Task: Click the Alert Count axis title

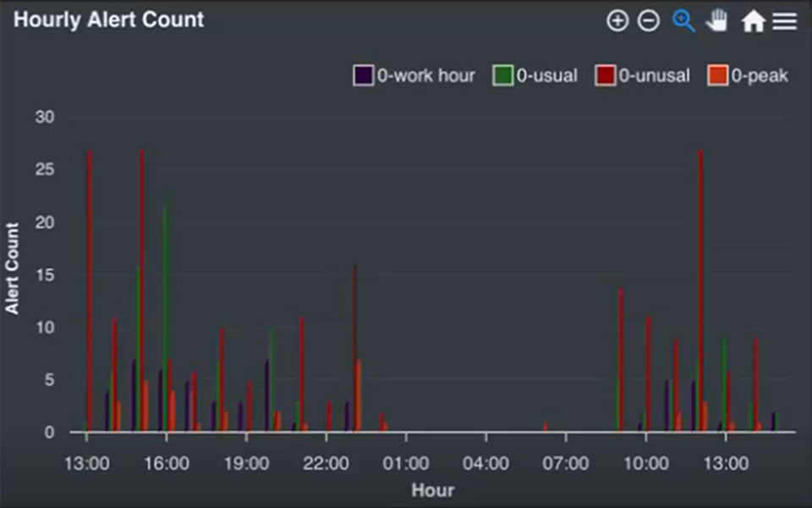Action: point(12,268)
